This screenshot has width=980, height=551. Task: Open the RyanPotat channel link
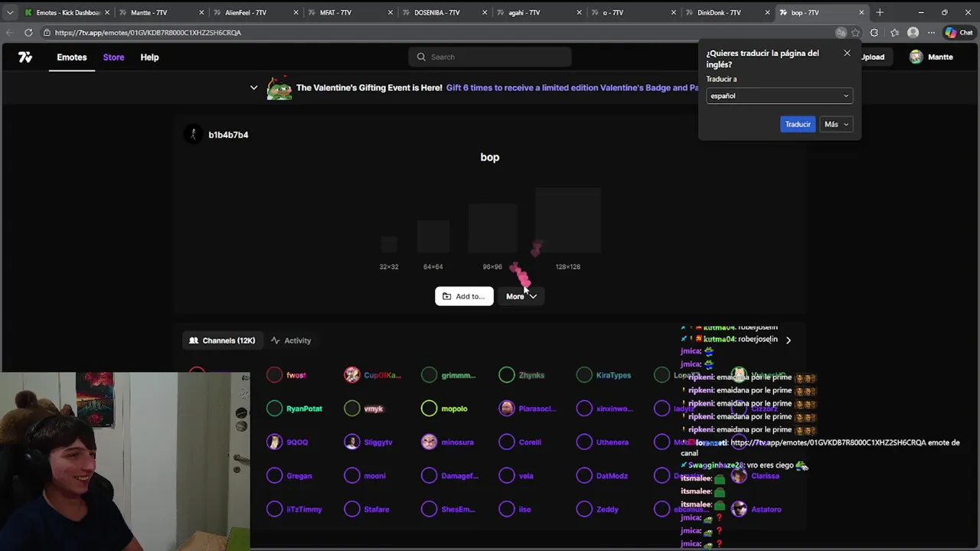point(304,409)
